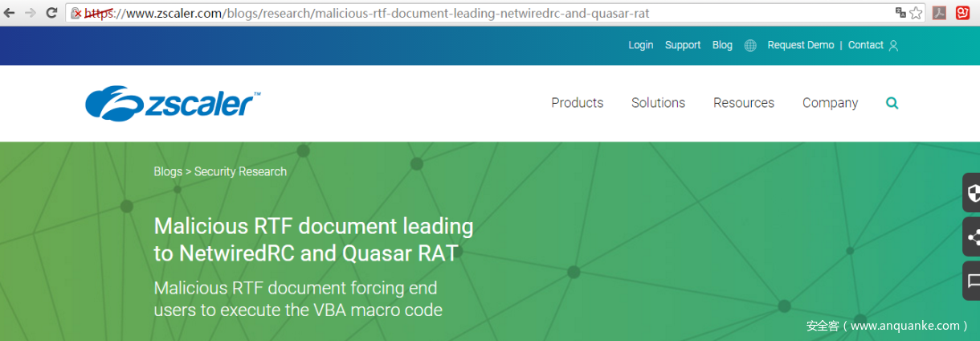The width and height of the screenshot is (980, 341).
Task: Go forward with the browser forward arrow
Action: (x=31, y=13)
